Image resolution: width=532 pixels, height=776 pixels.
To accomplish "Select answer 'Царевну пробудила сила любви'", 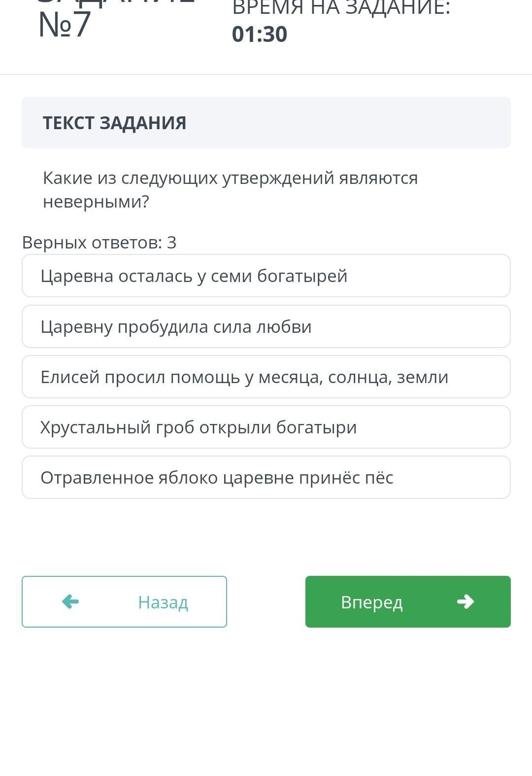I will tap(266, 326).
